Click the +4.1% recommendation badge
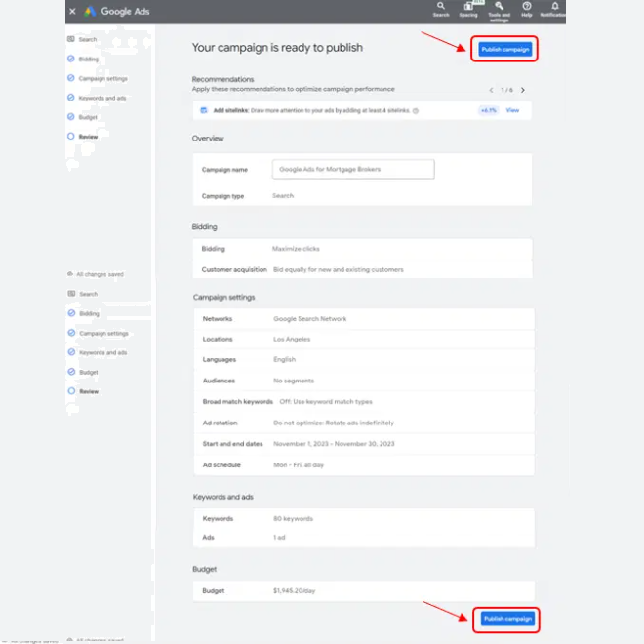644x644 pixels. point(487,111)
